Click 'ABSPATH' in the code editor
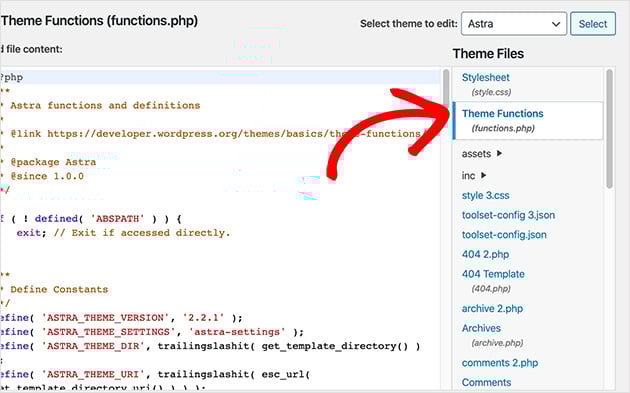The height and width of the screenshot is (393, 630). (x=117, y=219)
